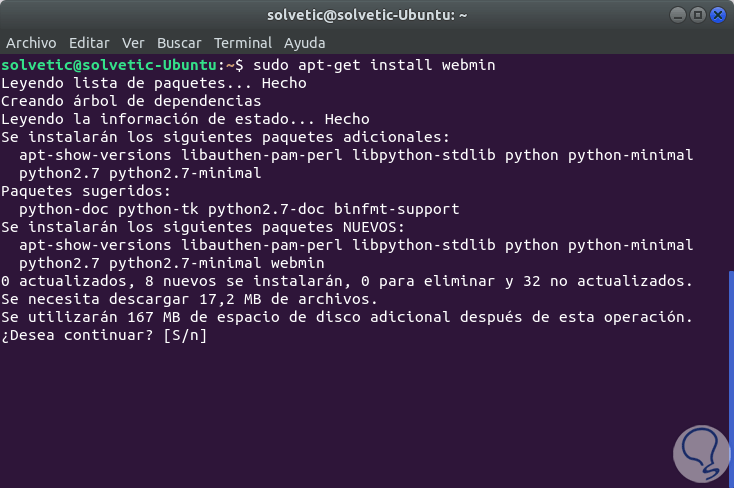Click the 'Se necesita descargar 17,2 MB' line
Image resolution: width=734 pixels, height=488 pixels.
[x=190, y=299]
